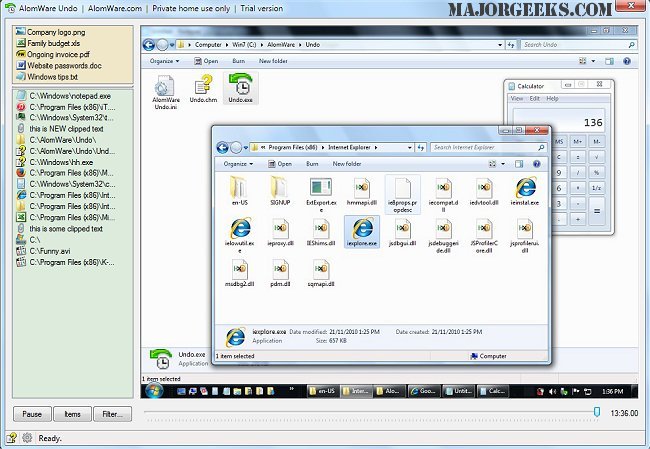Select the ielowutil.exe file icon

tap(240, 235)
